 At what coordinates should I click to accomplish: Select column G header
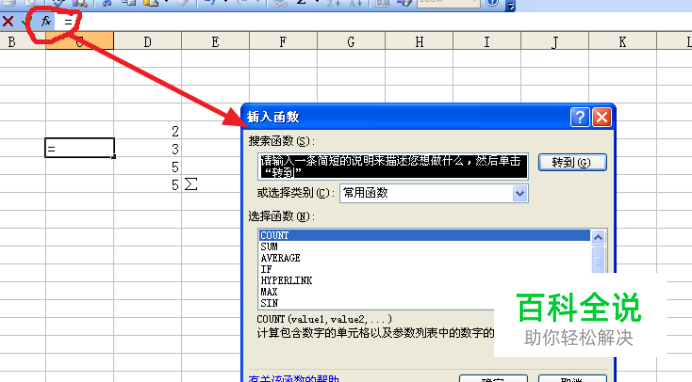pyautogui.click(x=351, y=42)
